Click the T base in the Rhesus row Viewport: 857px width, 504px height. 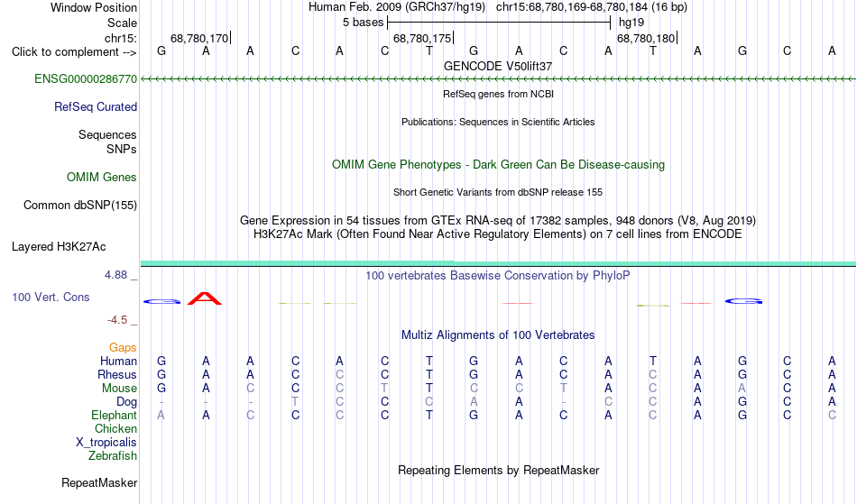429,375
